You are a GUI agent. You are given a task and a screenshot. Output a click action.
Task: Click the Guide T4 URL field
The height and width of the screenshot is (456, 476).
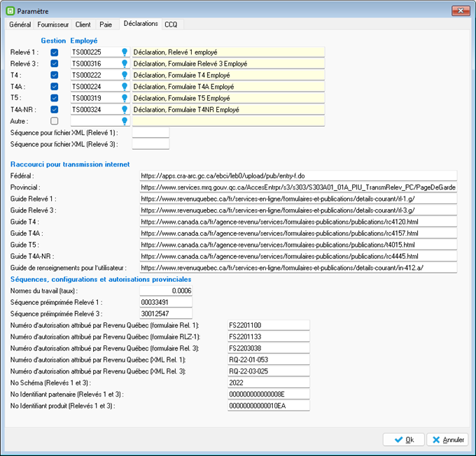pyautogui.click(x=298, y=222)
